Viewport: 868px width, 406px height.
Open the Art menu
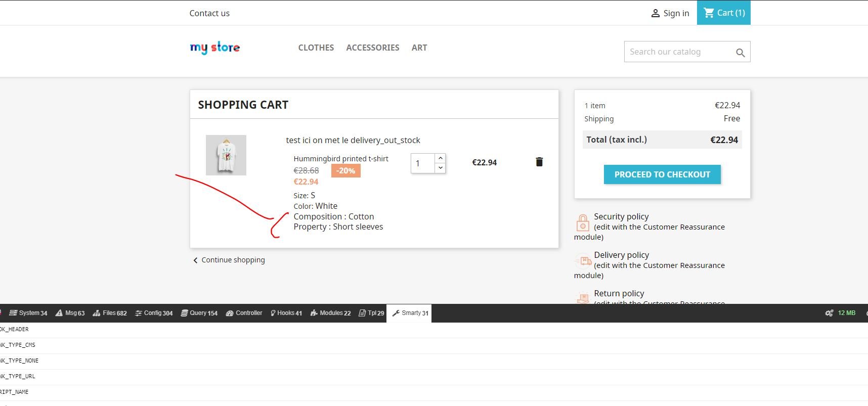[x=419, y=48]
